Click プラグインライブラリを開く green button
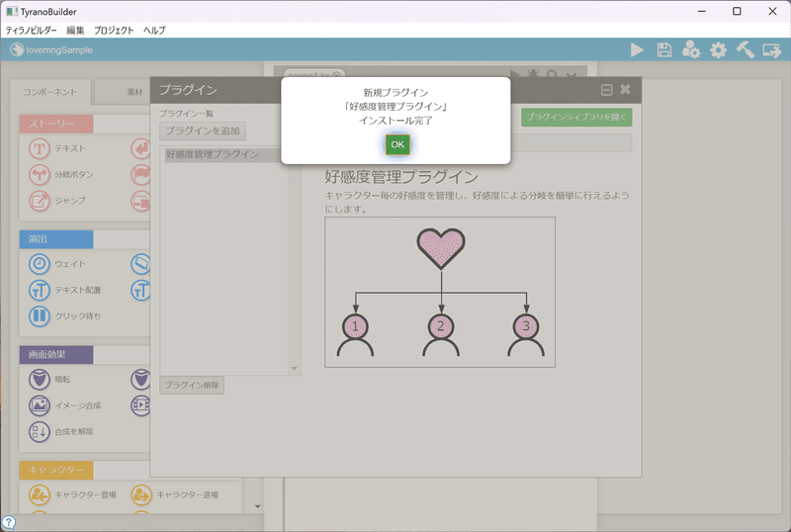The image size is (791, 532). pos(576,117)
